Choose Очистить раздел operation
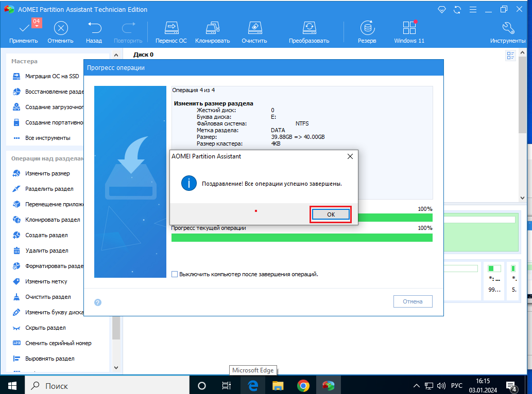The height and width of the screenshot is (394, 532). (42, 297)
